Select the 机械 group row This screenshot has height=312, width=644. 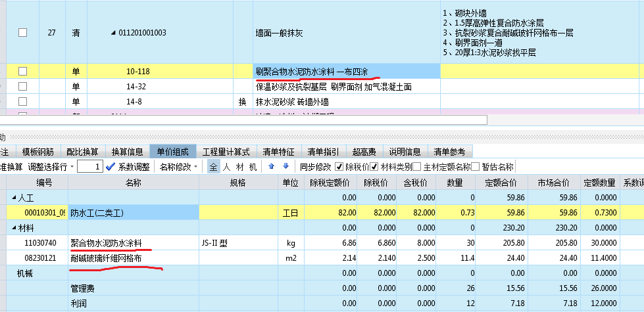click(x=322, y=273)
